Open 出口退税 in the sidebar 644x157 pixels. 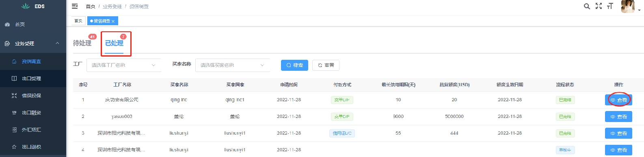pos(33,147)
